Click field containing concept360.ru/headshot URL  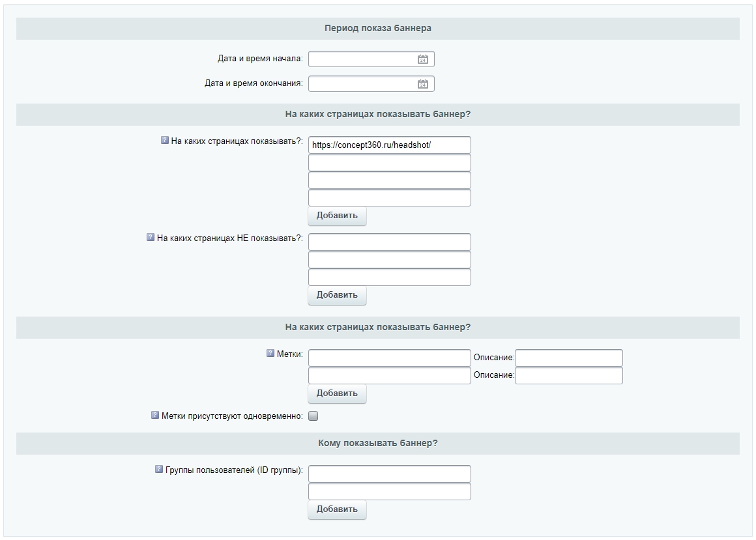click(389, 145)
